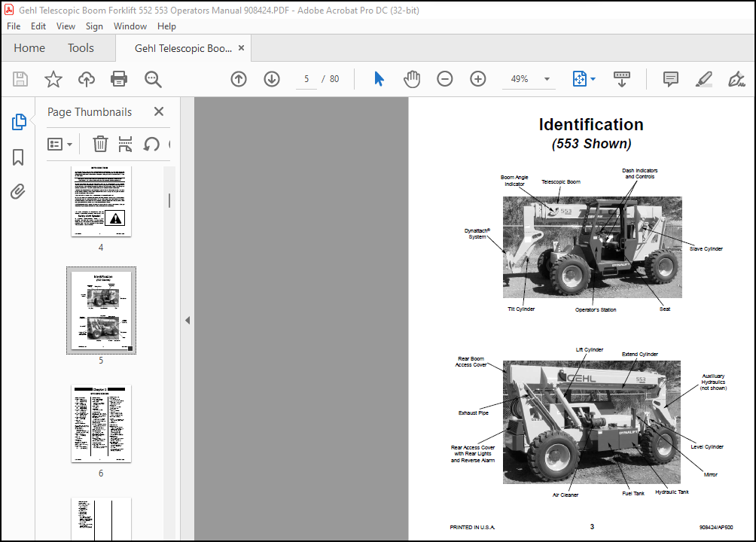756x542 pixels.
Task: Open the Bookmarks panel icon
Action: pos(18,157)
